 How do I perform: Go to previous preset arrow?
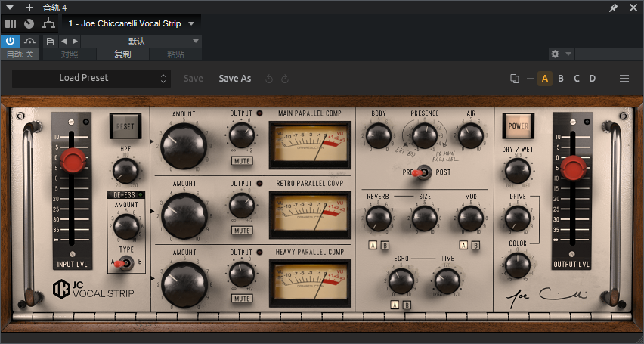pyautogui.click(x=63, y=41)
